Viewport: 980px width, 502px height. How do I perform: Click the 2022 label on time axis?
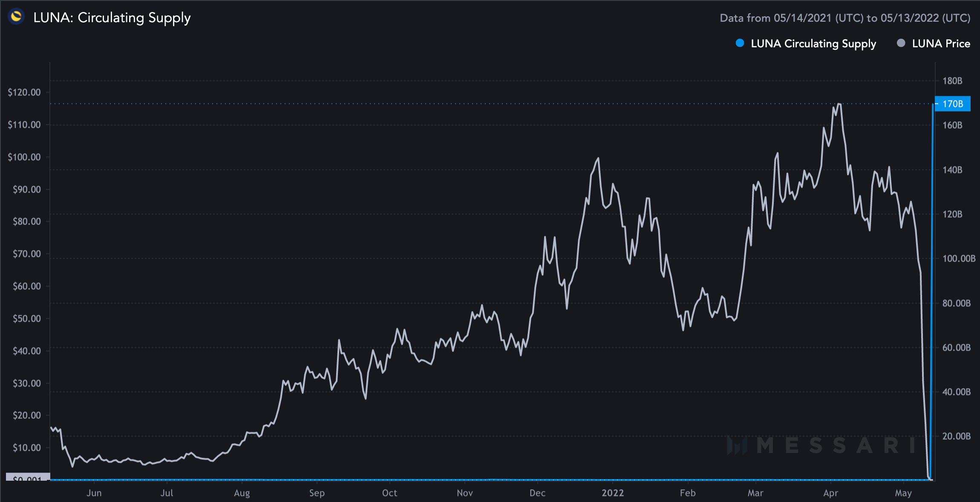(613, 493)
